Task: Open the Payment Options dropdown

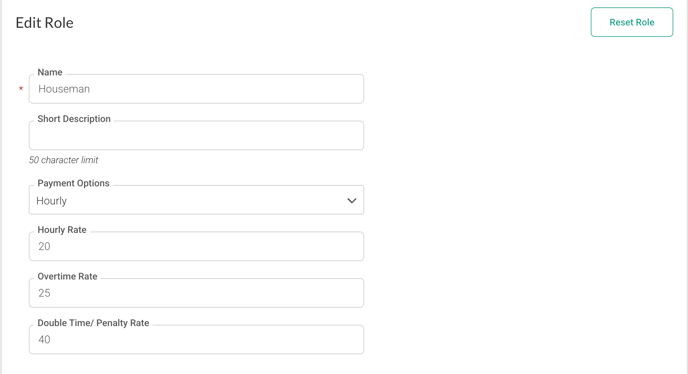Action: pos(196,200)
